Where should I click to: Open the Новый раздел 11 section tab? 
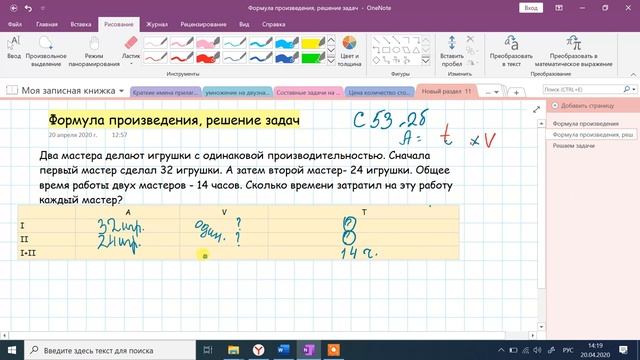coord(446,91)
